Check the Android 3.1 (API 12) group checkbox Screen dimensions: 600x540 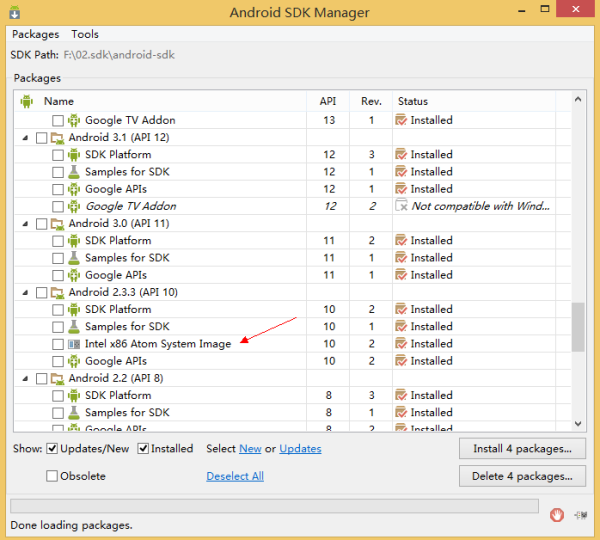[x=41, y=138]
